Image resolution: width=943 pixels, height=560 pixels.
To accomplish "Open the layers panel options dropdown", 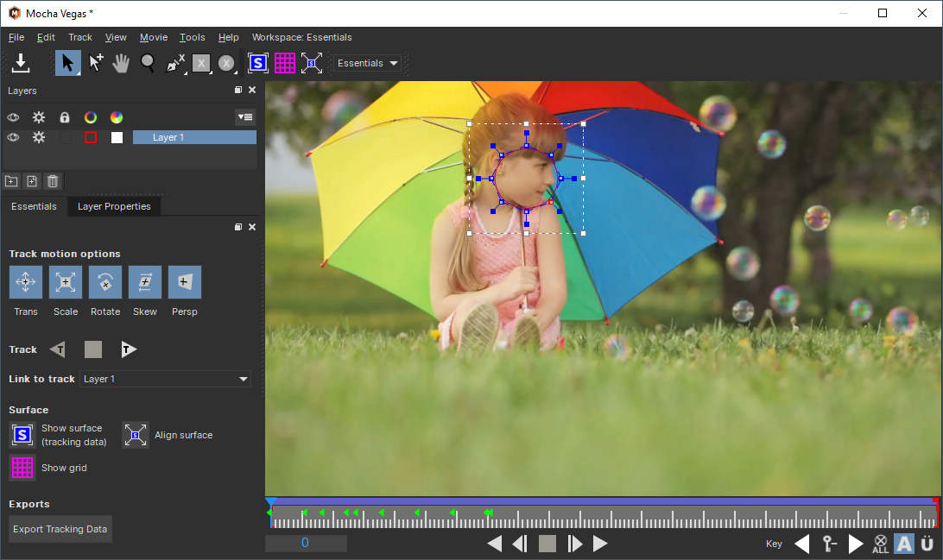I will (x=245, y=117).
